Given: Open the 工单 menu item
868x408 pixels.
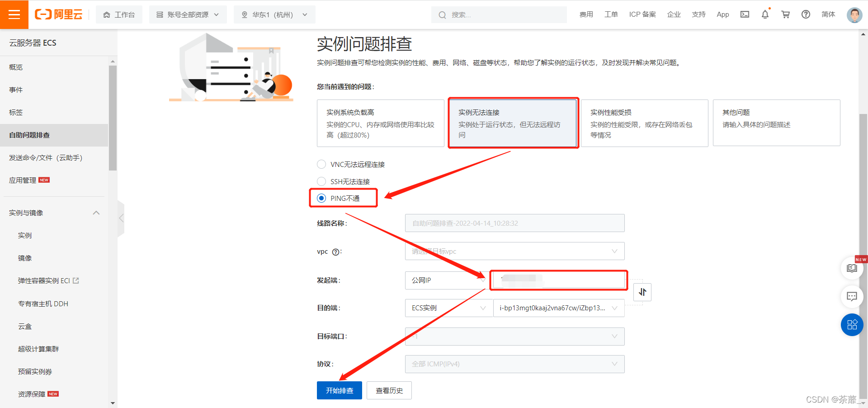Looking at the screenshot, I should pyautogui.click(x=611, y=14).
